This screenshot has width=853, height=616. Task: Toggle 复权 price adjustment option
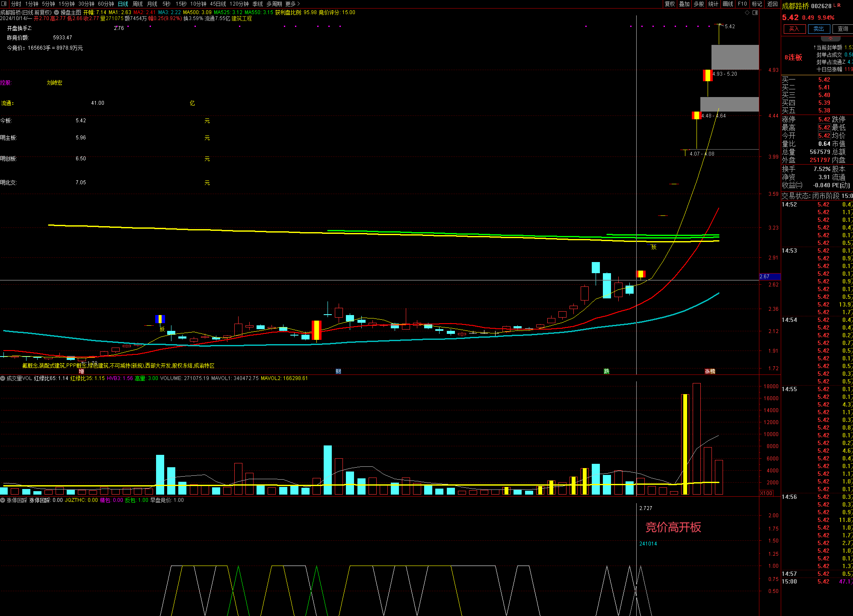pos(670,4)
